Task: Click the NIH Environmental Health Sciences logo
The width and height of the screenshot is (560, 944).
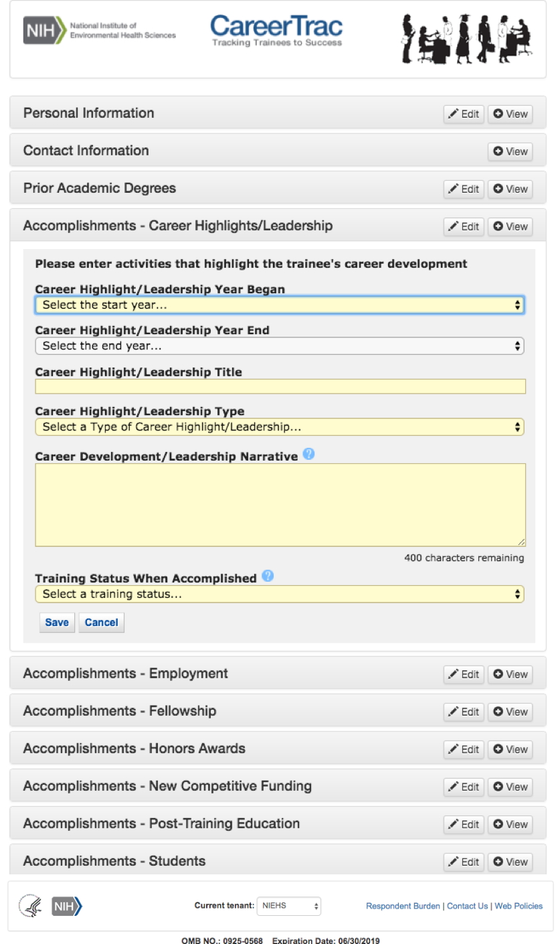Action: point(100,31)
